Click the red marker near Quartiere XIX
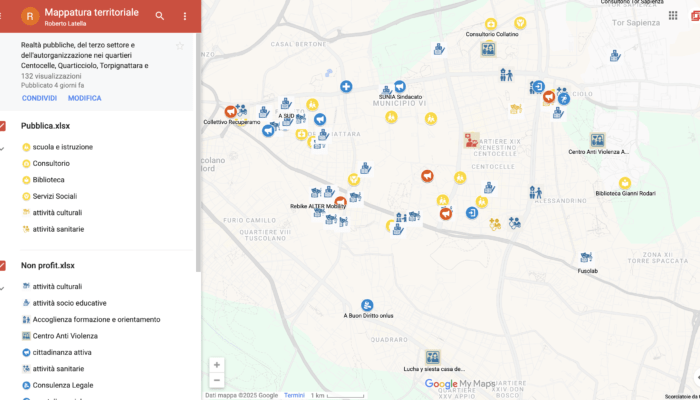This screenshot has width=700, height=400. tap(471, 140)
